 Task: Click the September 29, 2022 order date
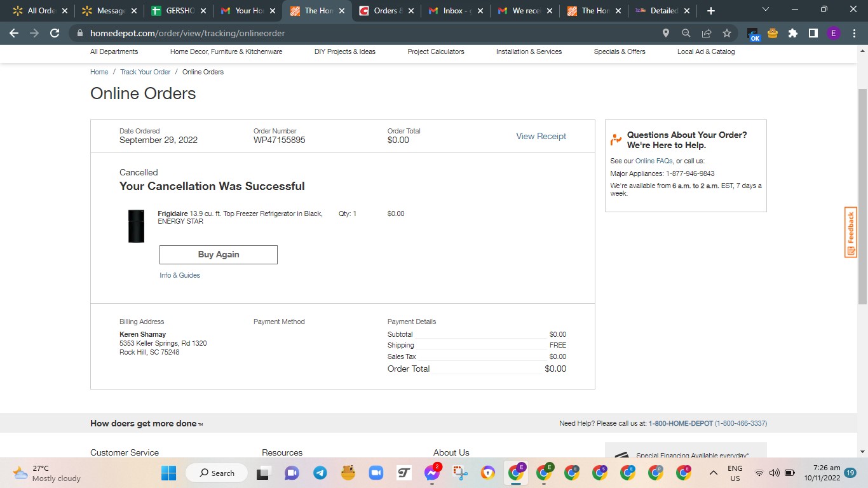(x=158, y=140)
